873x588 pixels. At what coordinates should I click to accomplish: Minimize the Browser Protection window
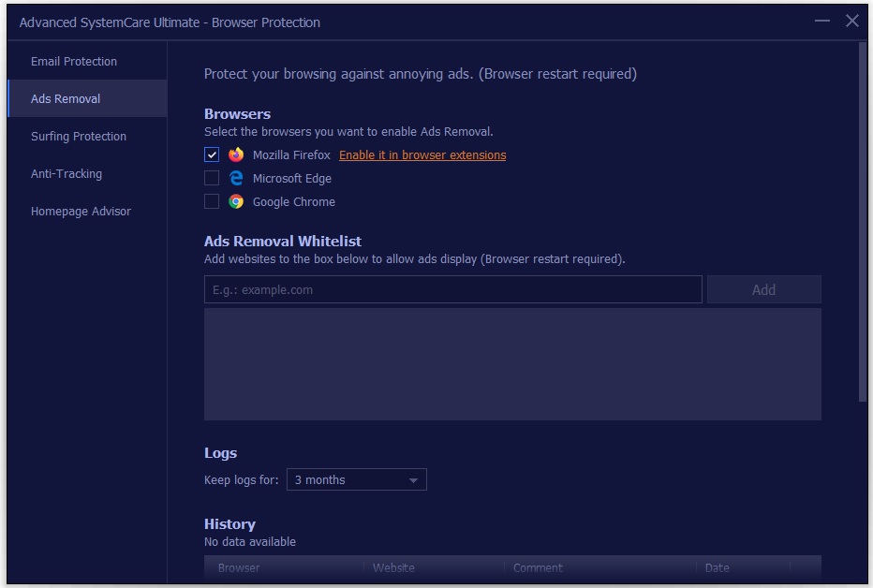click(821, 21)
